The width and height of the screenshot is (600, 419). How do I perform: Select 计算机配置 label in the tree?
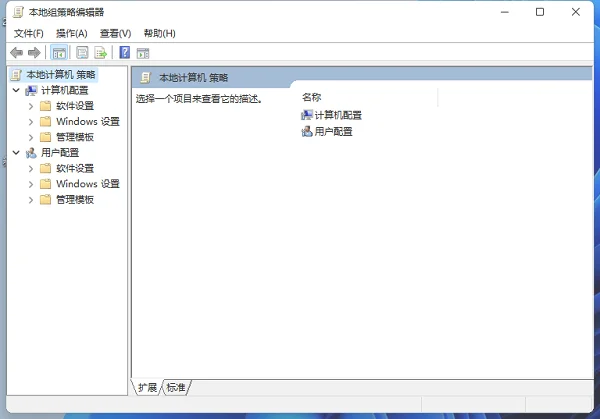click(65, 91)
